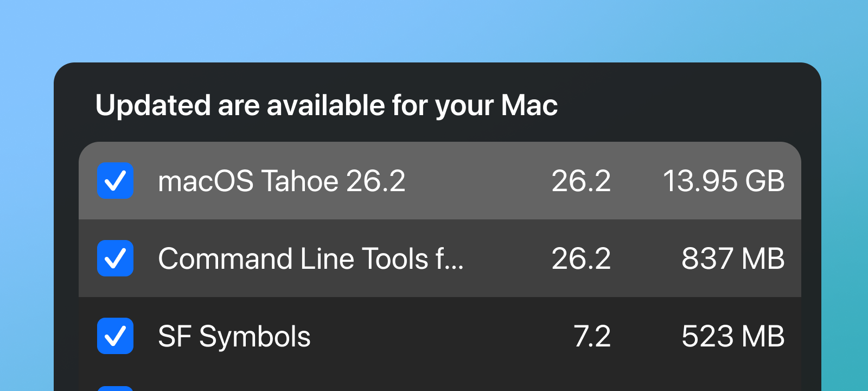The width and height of the screenshot is (868, 391).
Task: Click the 'Updated are available for your Mac' heading
Action: (327, 105)
